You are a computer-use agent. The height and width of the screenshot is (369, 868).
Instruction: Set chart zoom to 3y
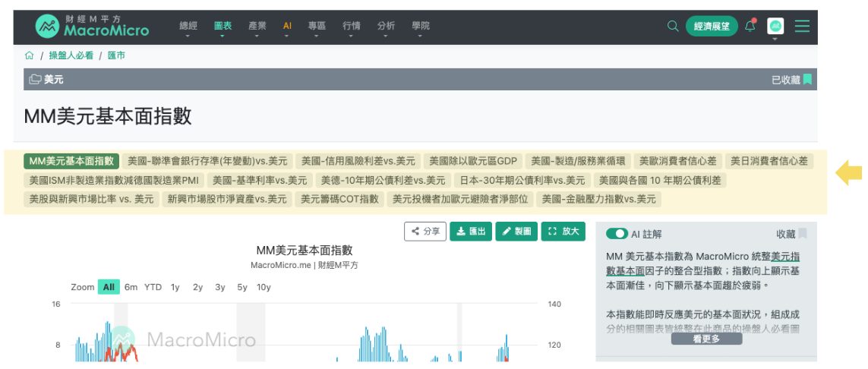[219, 286]
